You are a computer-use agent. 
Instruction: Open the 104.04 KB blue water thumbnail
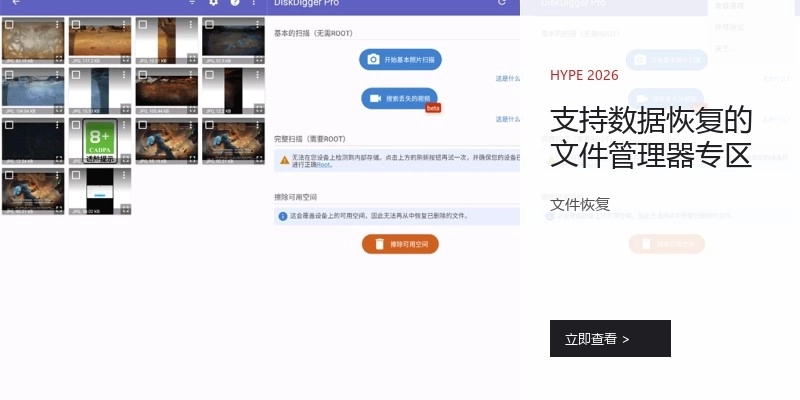point(33,91)
